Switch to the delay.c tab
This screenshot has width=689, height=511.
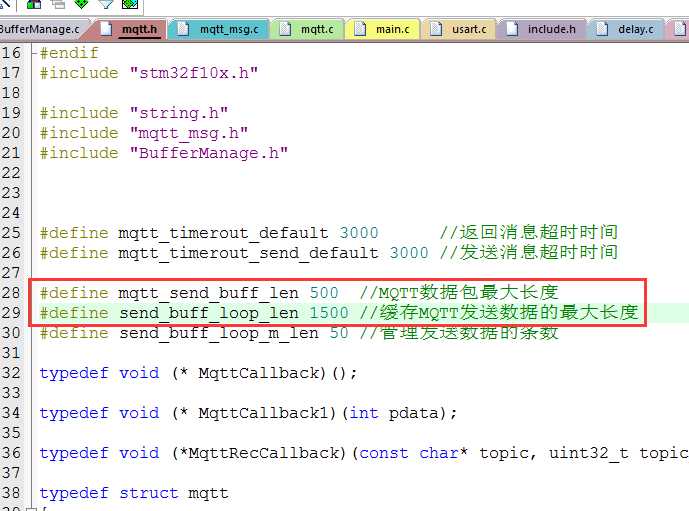pyautogui.click(x=626, y=29)
